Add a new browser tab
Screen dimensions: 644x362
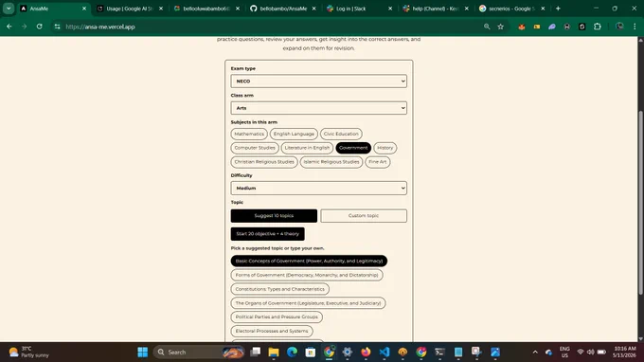coord(558,9)
